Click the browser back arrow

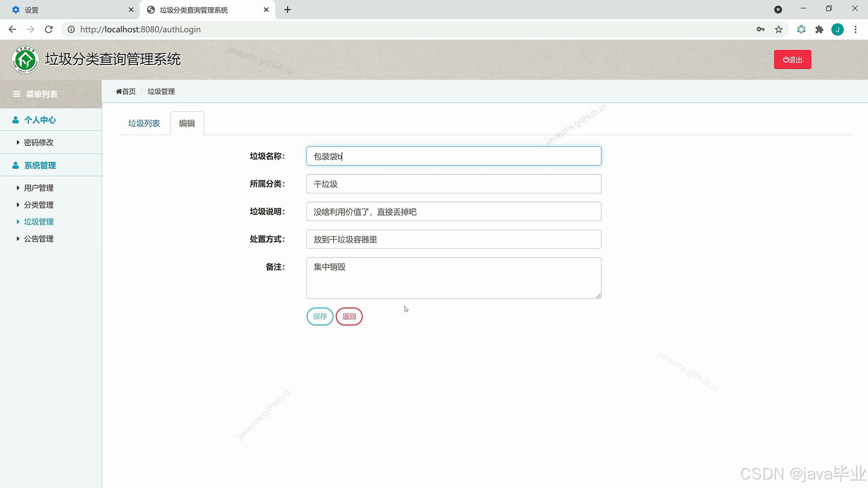coord(12,29)
